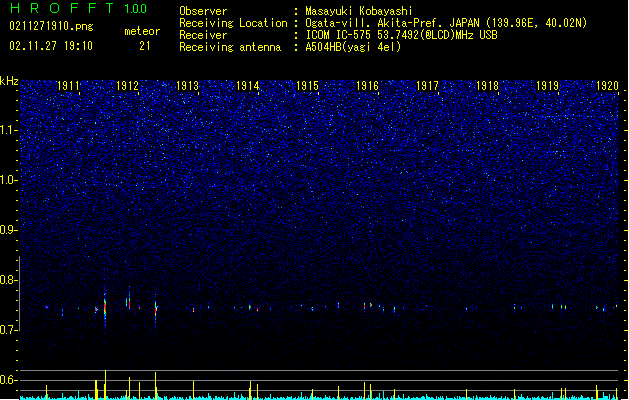This screenshot has width=629, height=400.
Task: Click the 1919 time marker
Action: tap(547, 86)
